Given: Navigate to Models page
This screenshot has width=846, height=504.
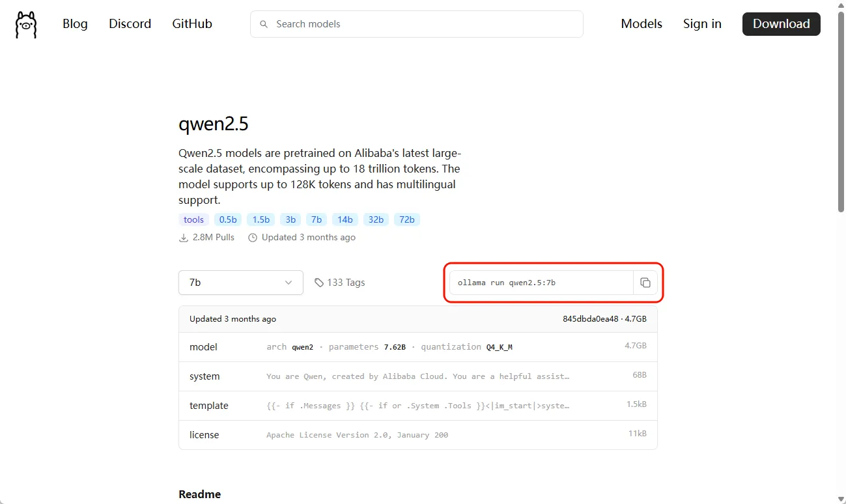Looking at the screenshot, I should tap(641, 24).
